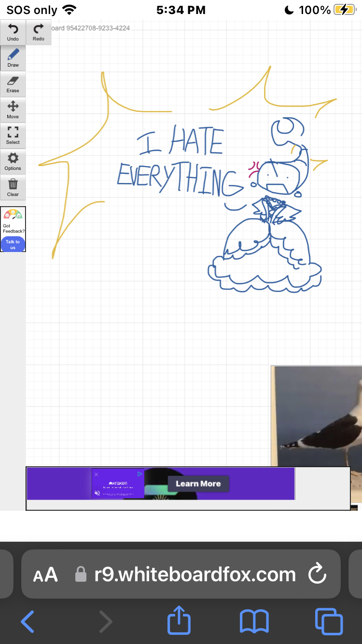This screenshot has height=644, width=362.
Task: Click the board ID text 95422708-9233-4224
Action: point(98,28)
